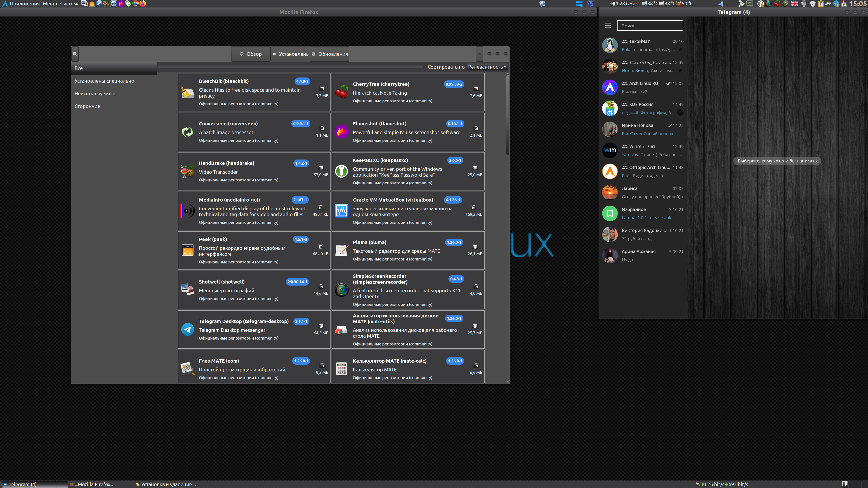Screen dimensions: 868x488
Task: Open the Арина Аржаная chat
Action: coord(643,256)
